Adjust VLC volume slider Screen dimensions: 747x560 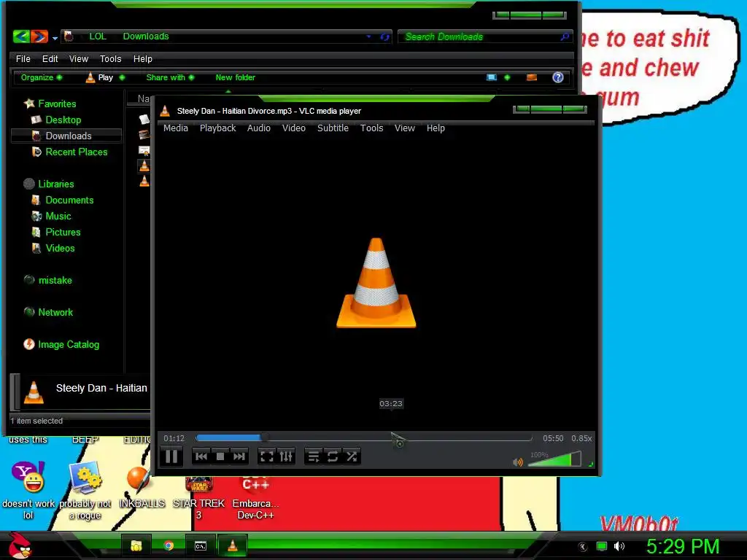pyautogui.click(x=554, y=459)
